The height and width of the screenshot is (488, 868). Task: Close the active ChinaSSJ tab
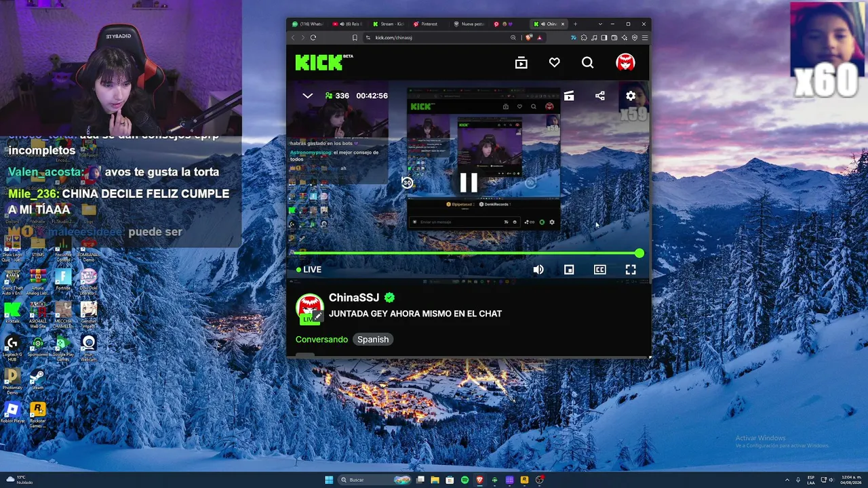(562, 24)
